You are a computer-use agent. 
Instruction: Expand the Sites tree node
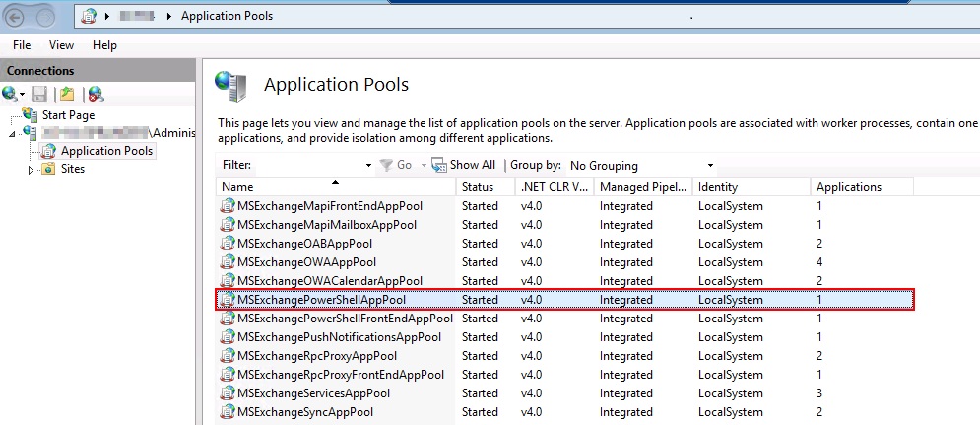32,169
